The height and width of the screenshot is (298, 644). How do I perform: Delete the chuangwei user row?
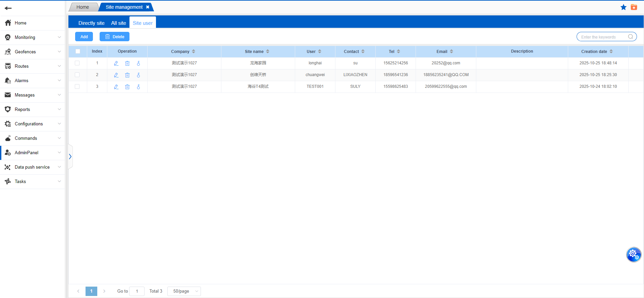(127, 75)
